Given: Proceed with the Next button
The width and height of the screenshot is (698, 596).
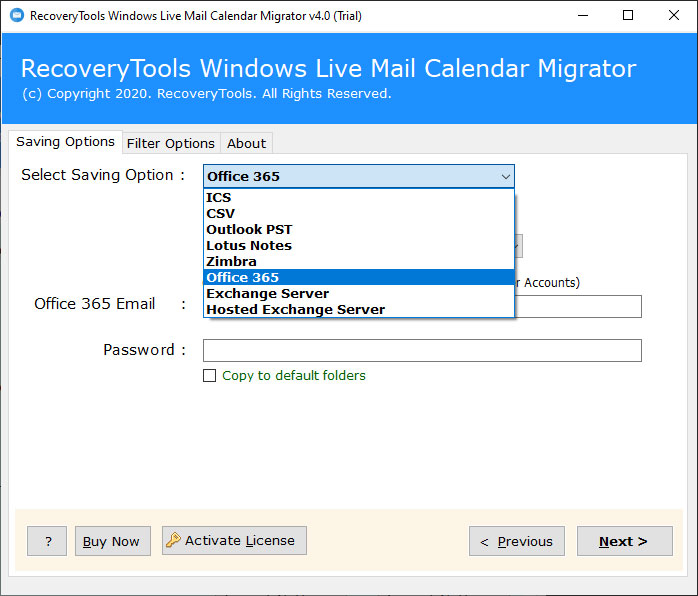Looking at the screenshot, I should click(625, 541).
